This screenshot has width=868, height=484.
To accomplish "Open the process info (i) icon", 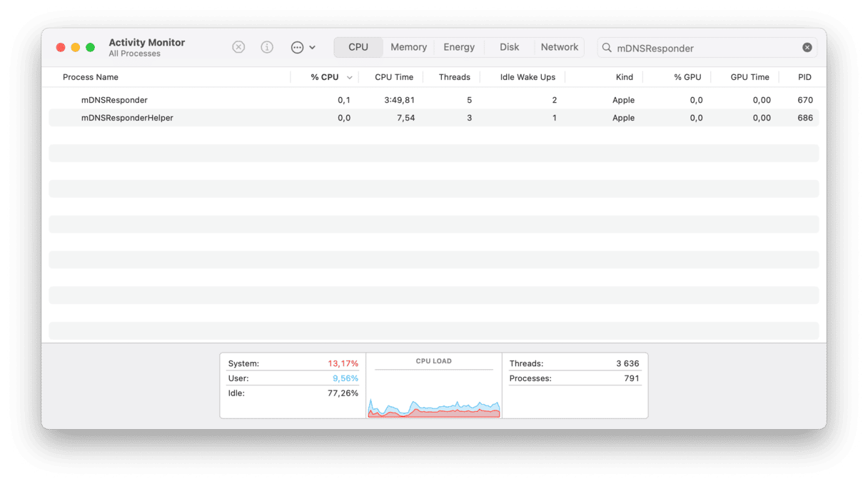I will [x=267, y=47].
